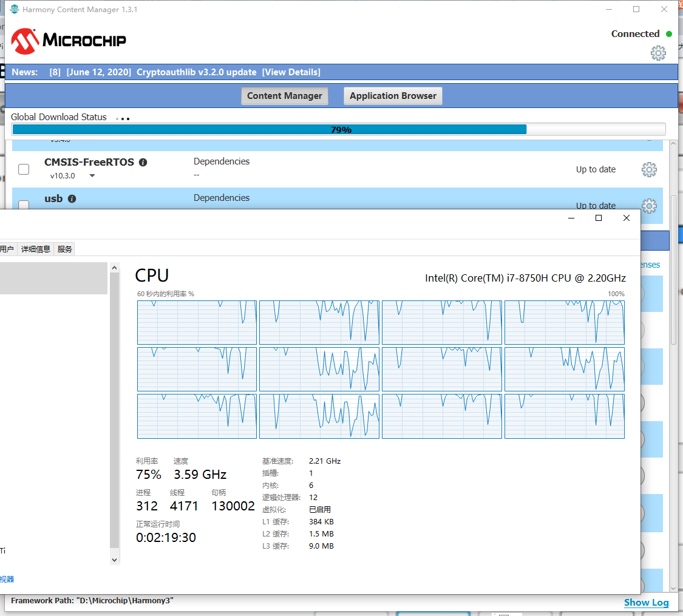This screenshot has height=616, width=683.
Task: Click the Harmony Content Manager title bar icon
Action: tap(15, 9)
